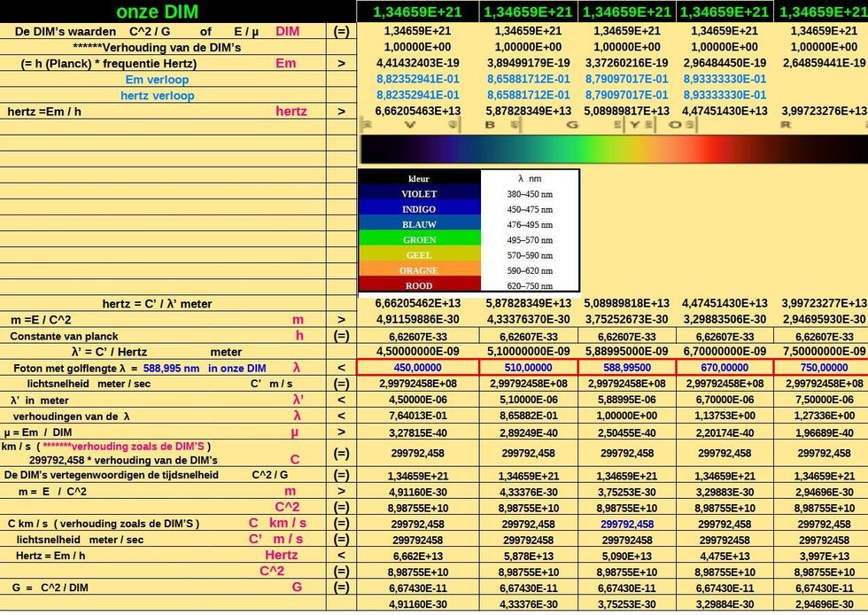The width and height of the screenshot is (868, 615).
Task: Select the green "onze DIM" title cell
Action: [x=158, y=12]
